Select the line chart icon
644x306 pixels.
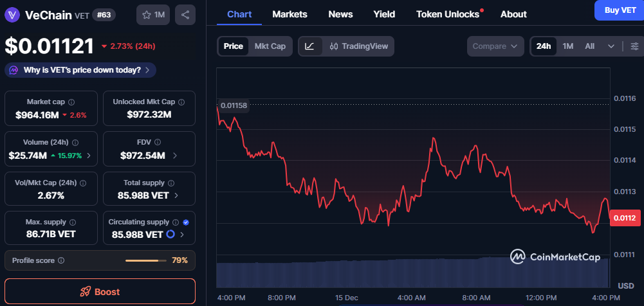pyautogui.click(x=309, y=46)
